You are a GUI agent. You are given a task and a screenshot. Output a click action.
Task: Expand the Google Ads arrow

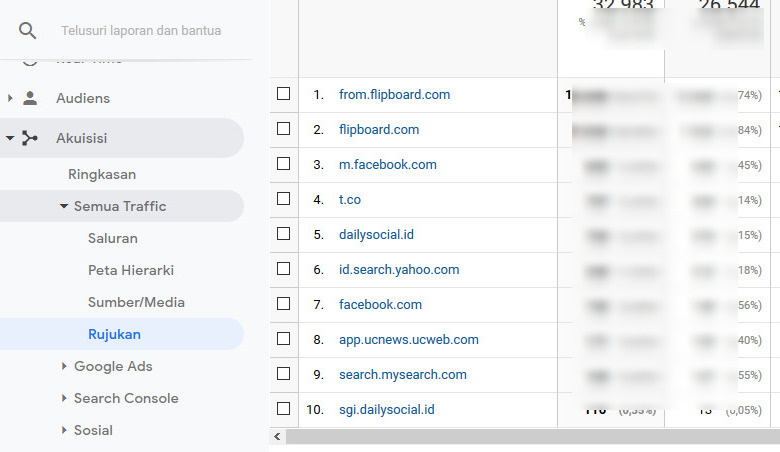pos(64,366)
